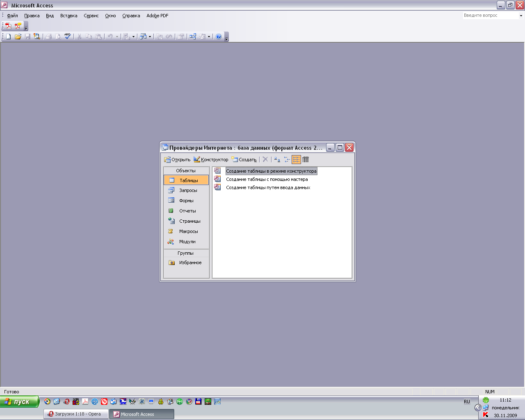This screenshot has height=420, width=525.
Task: Click the second Adobe PDF icon with note
Action: click(18, 26)
